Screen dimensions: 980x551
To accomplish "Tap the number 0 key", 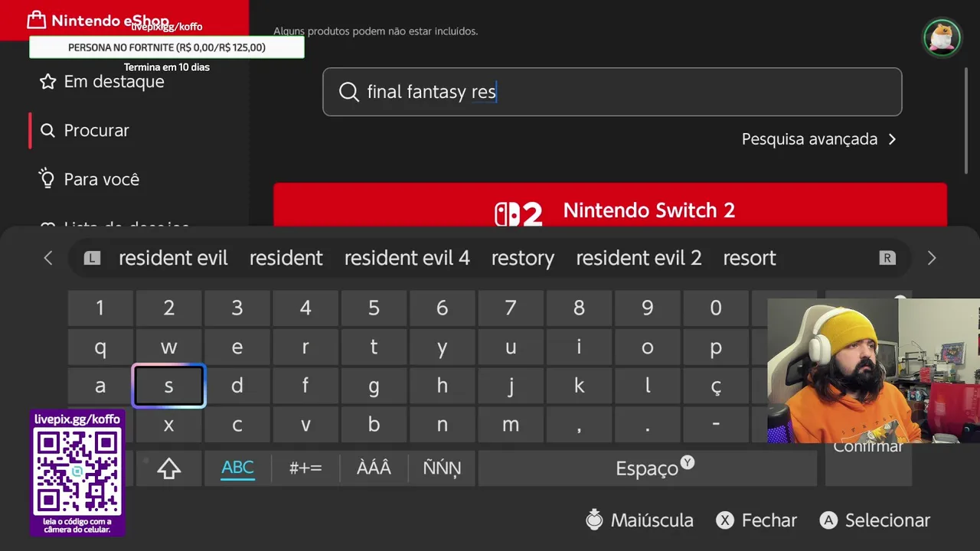I will pyautogui.click(x=716, y=308).
